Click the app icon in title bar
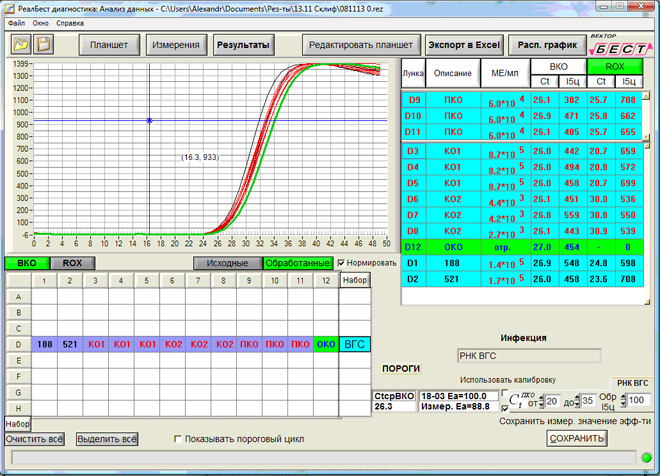The image size is (660, 476). coord(8,8)
